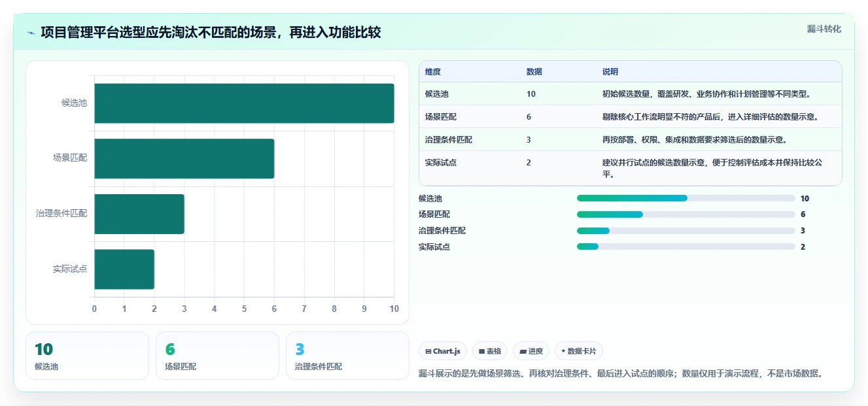
Task: Click the 候选池 label beside progress bars
Action: coord(430,199)
